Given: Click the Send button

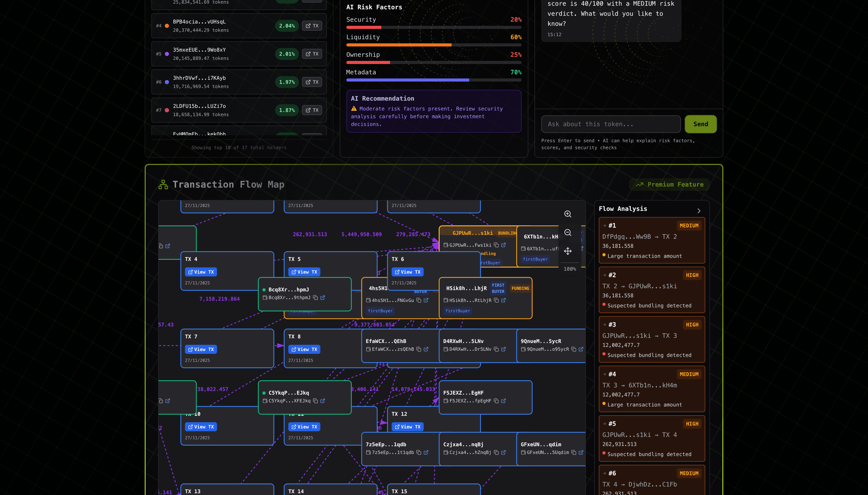Looking at the screenshot, I should click(700, 124).
